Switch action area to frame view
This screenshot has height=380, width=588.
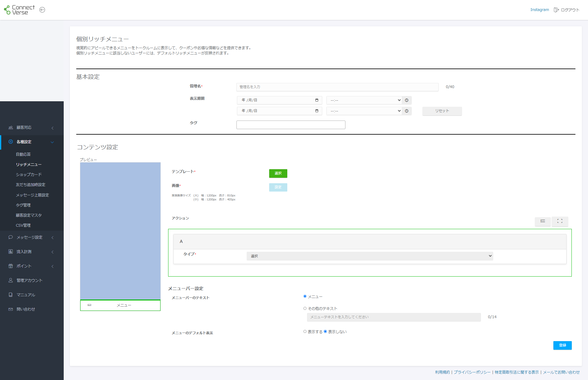[560, 221]
